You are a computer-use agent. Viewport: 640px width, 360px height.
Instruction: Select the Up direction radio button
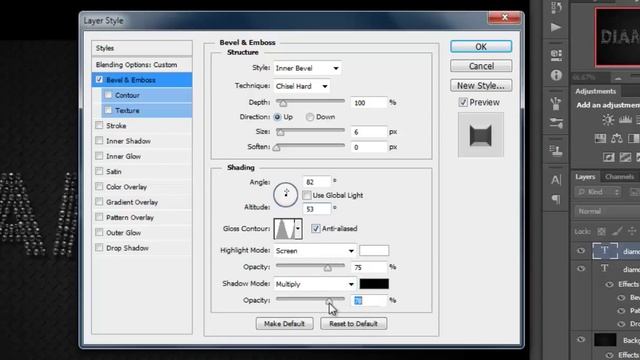click(x=277, y=117)
